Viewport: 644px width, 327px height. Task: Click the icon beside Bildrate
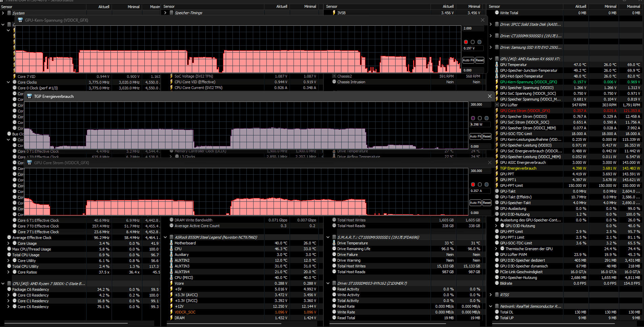pos(497,283)
